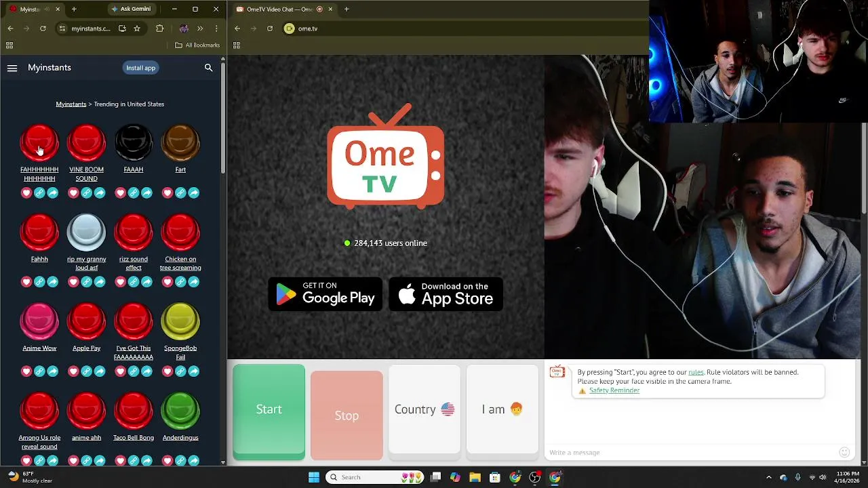This screenshot has height=488, width=868.
Task: Open a new tab in OmeTV window
Action: tap(347, 9)
